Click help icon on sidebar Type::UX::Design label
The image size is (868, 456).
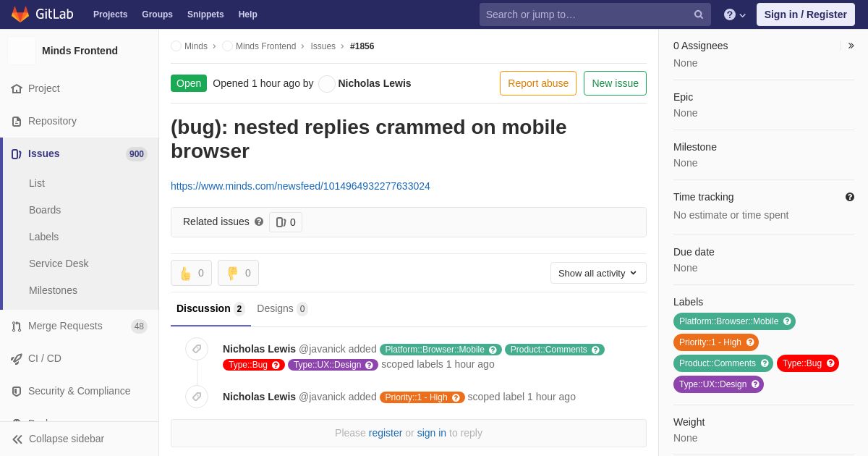pyautogui.click(x=755, y=384)
